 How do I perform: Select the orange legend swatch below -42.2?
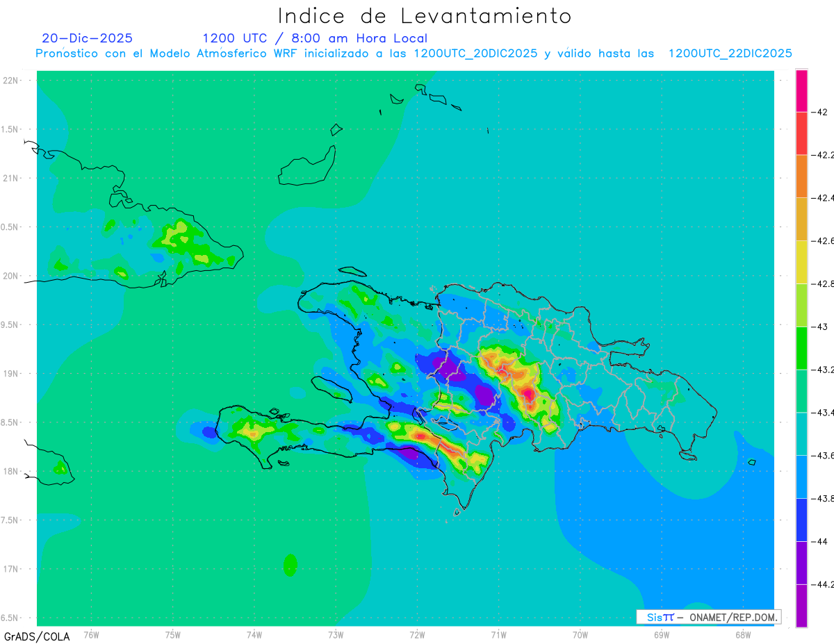(801, 176)
